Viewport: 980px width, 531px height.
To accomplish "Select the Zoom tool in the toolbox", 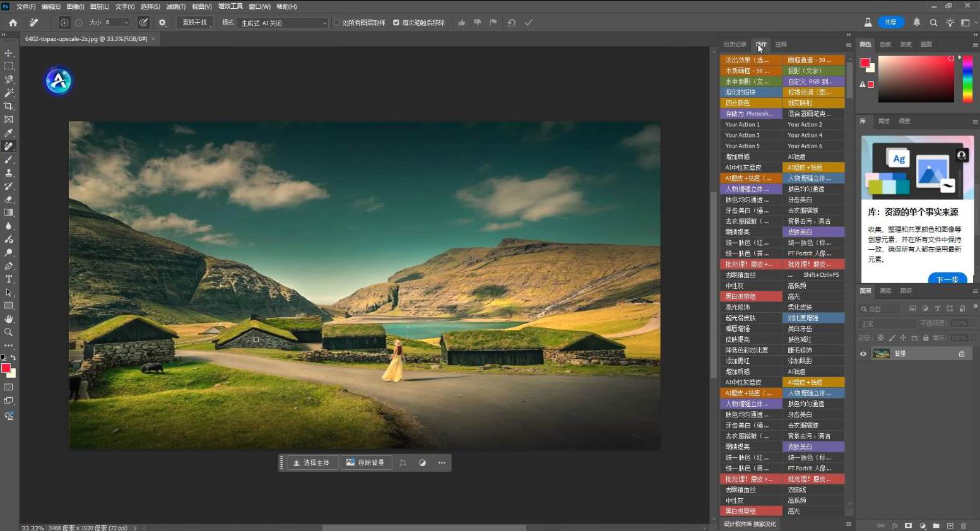I will point(9,332).
